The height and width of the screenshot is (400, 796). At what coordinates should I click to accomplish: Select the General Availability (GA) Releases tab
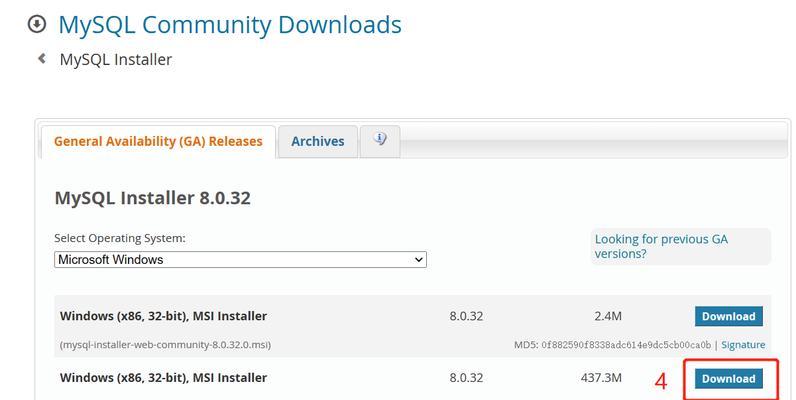(x=158, y=141)
